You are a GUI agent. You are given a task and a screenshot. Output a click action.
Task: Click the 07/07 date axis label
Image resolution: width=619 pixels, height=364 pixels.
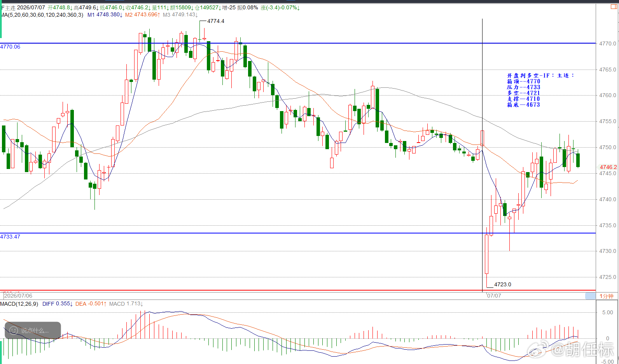(x=494, y=296)
